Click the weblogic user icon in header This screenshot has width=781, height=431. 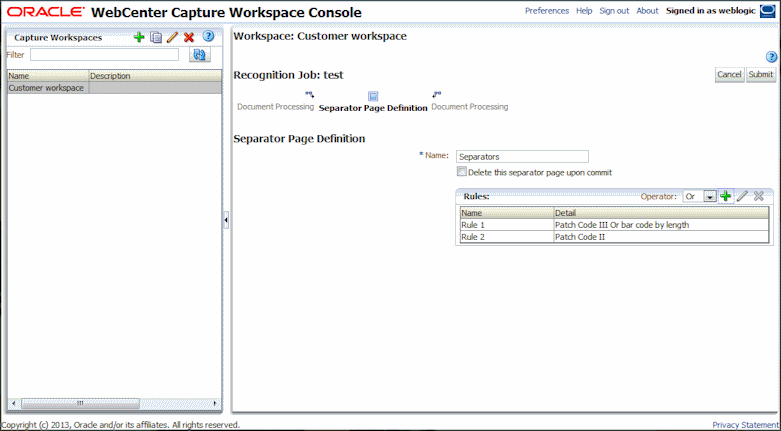[x=768, y=11]
